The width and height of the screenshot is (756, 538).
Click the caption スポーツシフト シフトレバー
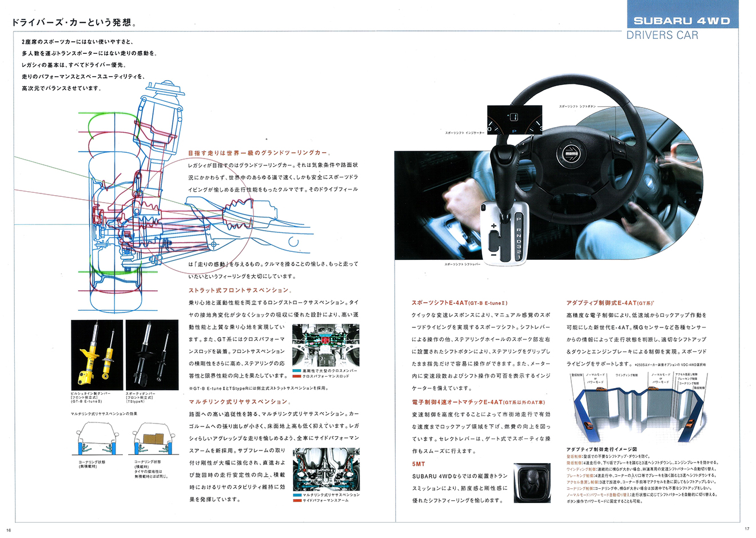(463, 265)
